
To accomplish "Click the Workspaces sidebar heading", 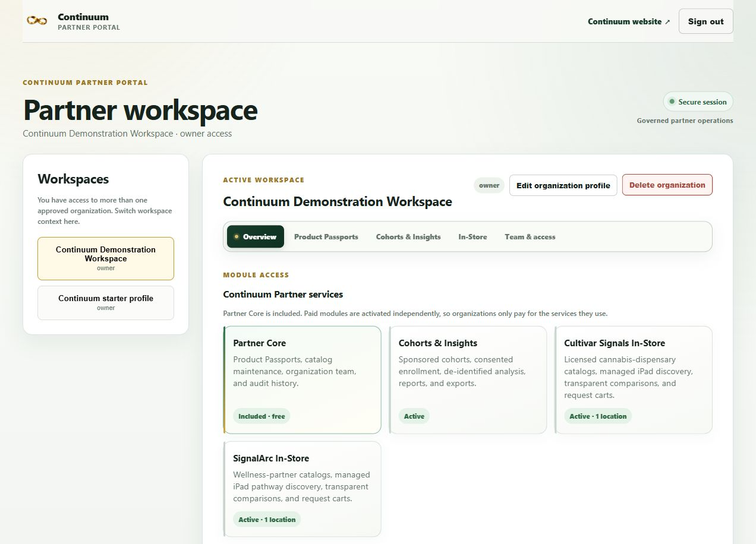I will [73, 179].
